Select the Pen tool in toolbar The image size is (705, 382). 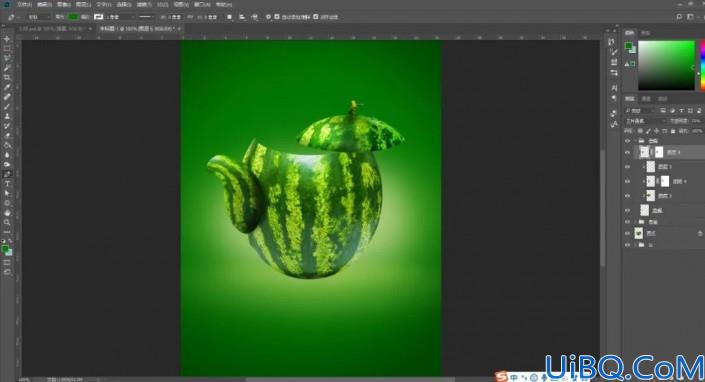[x=7, y=174]
